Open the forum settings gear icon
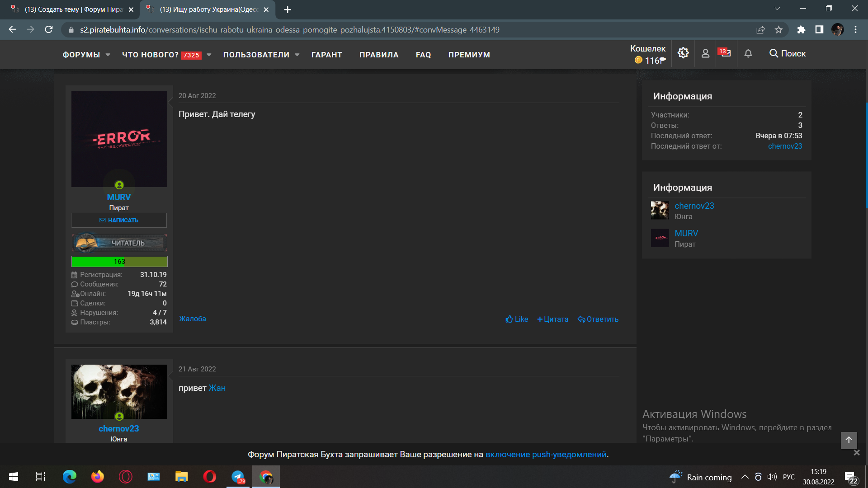The height and width of the screenshot is (488, 868). point(683,53)
